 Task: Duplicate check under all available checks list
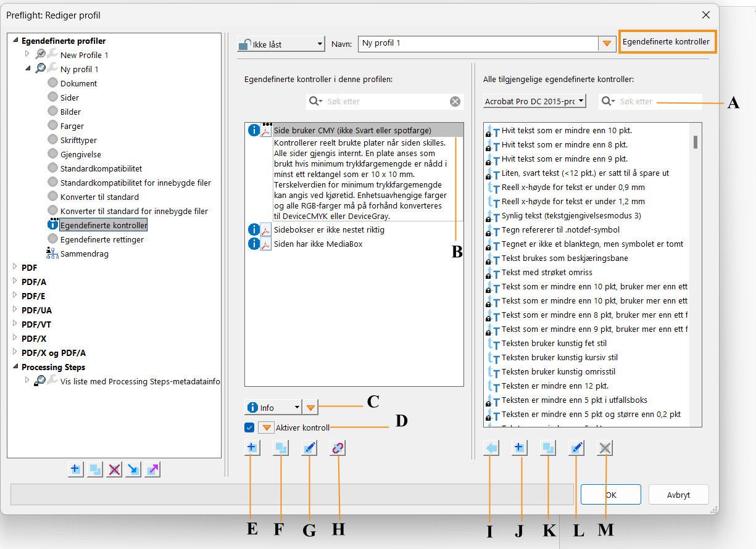coord(548,448)
